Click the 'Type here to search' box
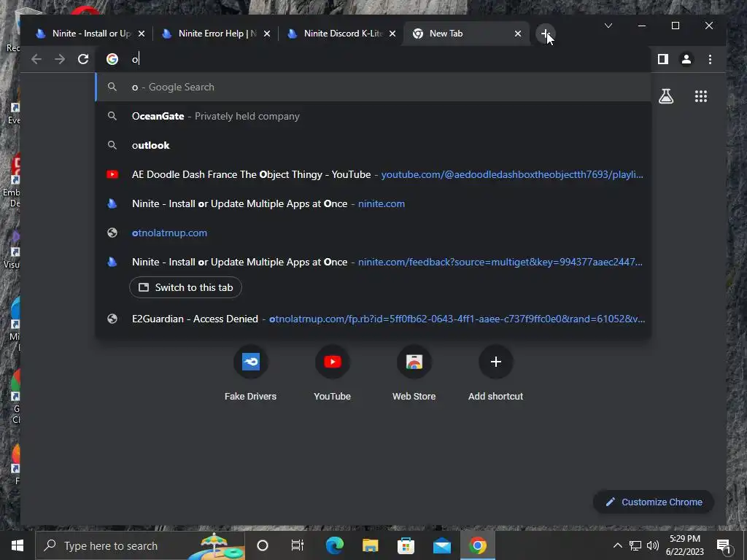This screenshot has width=747, height=560. tap(141, 545)
